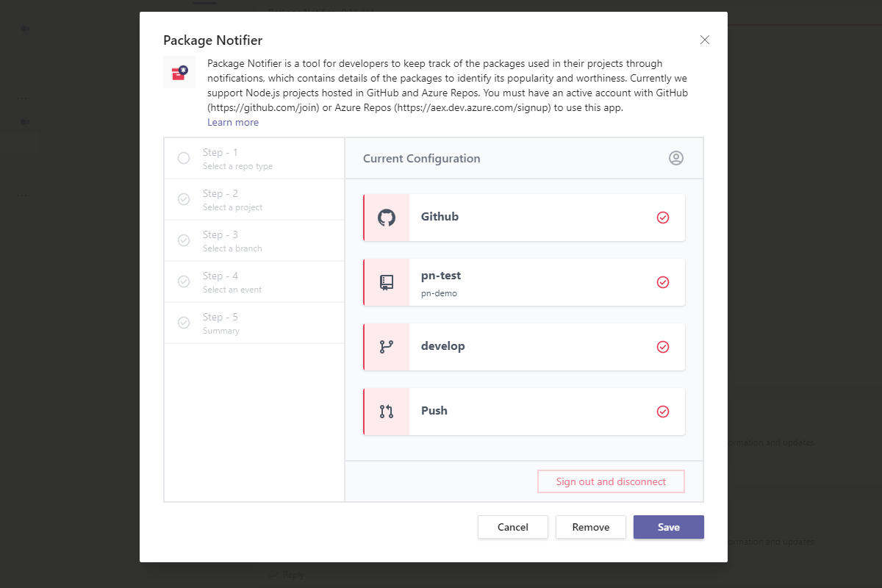Go to Step 4 Select an event

click(232, 282)
